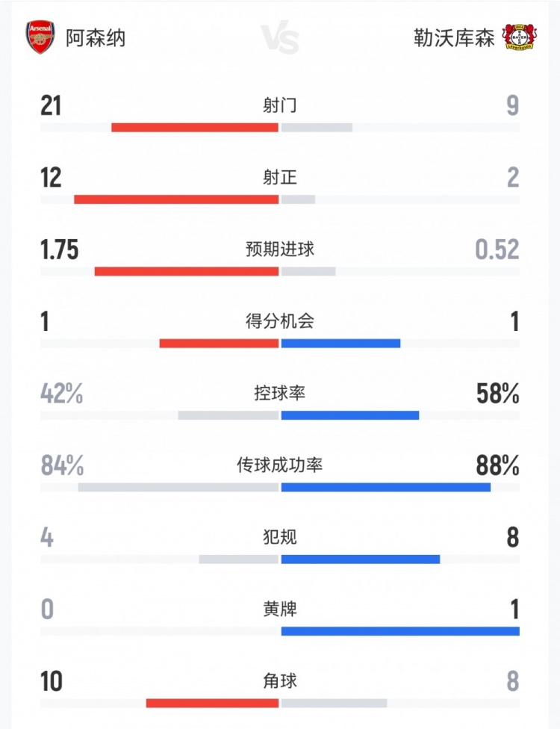Click the Bayer Leverkusen club crest
Screen dimensions: 560x729
pyautogui.click(x=520, y=37)
